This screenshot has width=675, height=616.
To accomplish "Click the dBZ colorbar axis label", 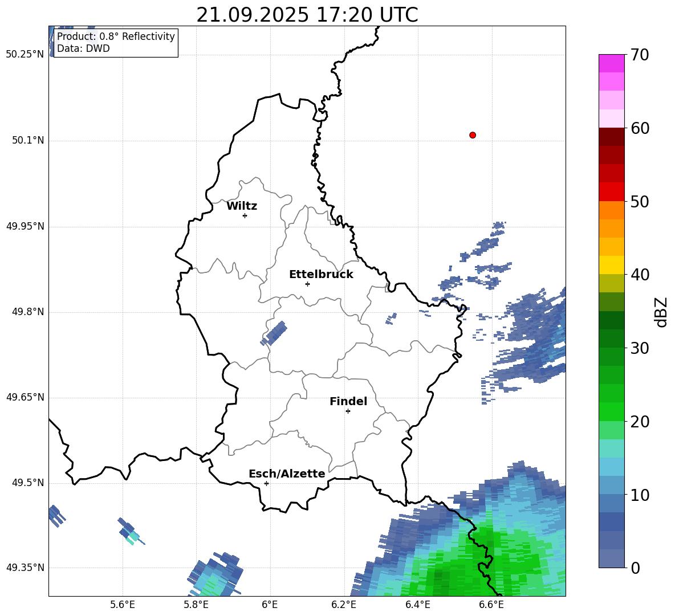I will click(x=662, y=312).
